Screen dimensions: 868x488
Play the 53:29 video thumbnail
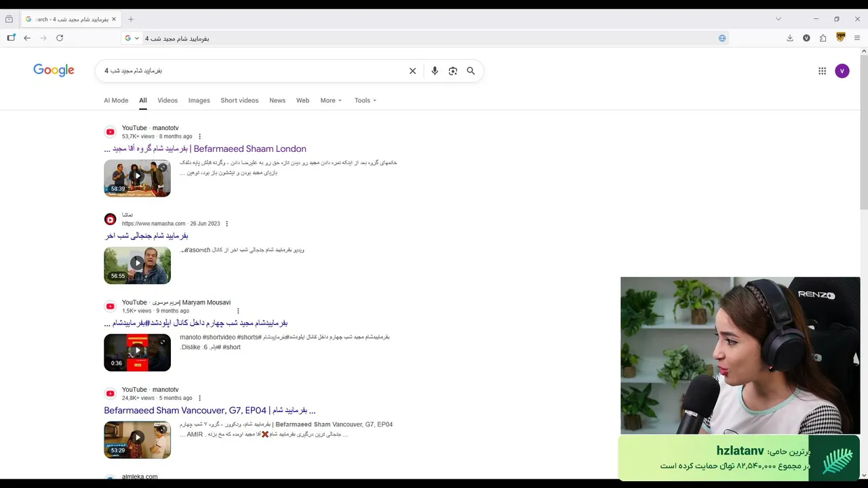point(137,440)
